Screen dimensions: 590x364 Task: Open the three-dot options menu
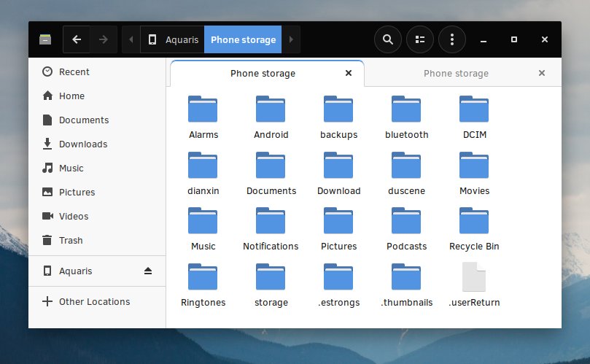coord(452,39)
